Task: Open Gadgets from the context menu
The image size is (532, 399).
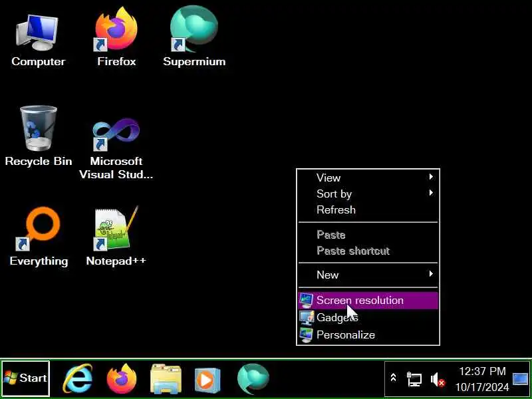Action: pyautogui.click(x=368, y=318)
